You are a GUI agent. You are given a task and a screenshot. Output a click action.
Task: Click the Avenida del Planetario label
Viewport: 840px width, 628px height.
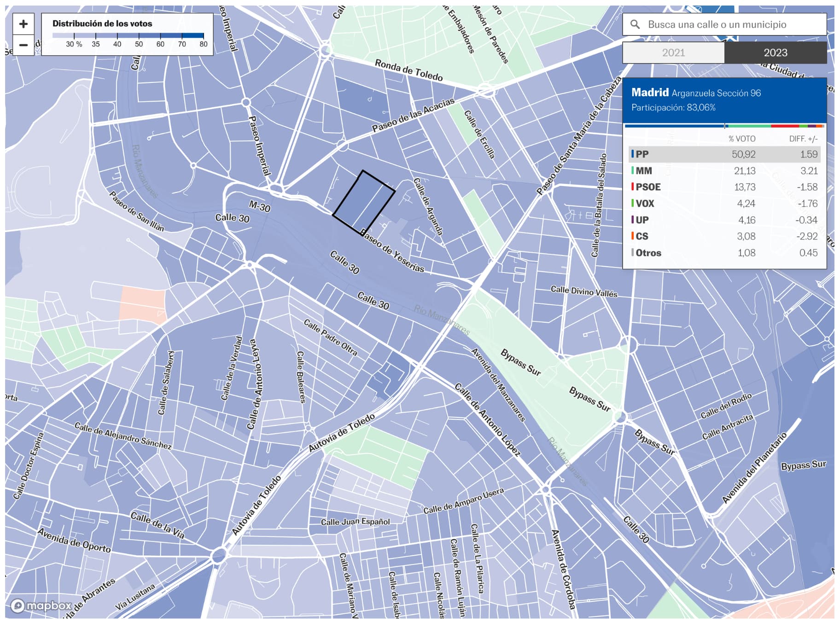(x=754, y=468)
